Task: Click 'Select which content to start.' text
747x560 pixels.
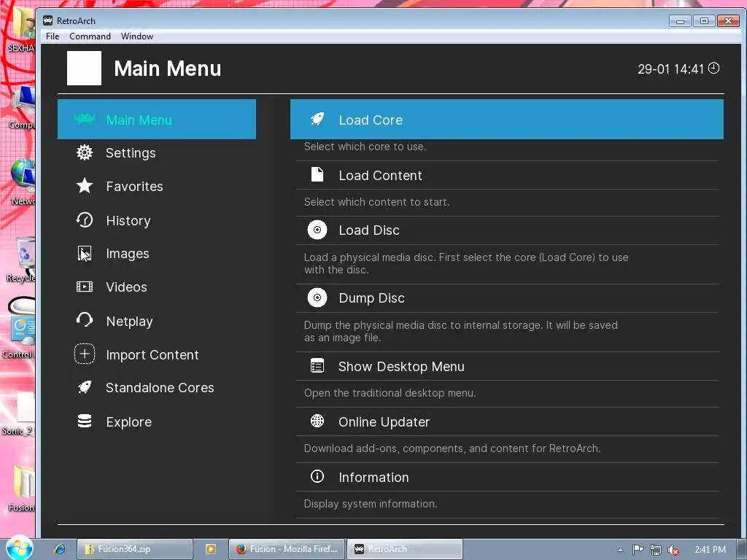Action: click(x=376, y=202)
